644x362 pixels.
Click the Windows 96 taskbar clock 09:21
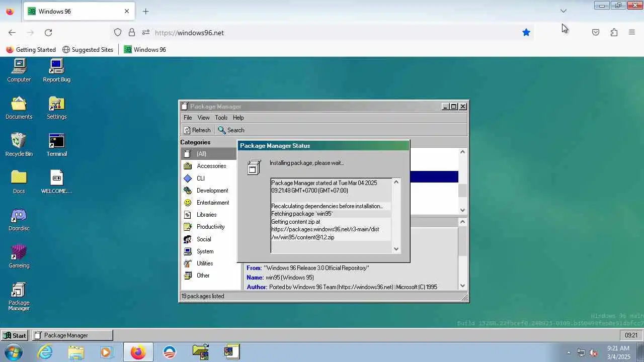(x=631, y=335)
